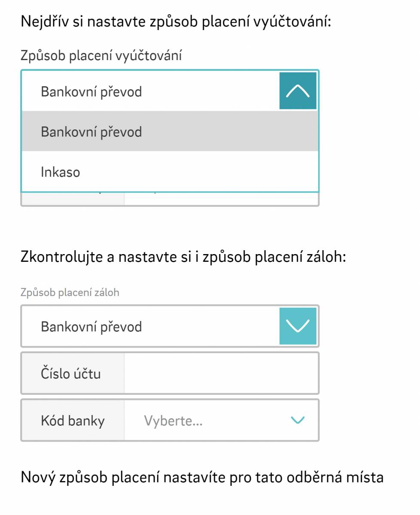Image resolution: width=420 pixels, height=515 pixels.
Task: Select the highlighted Bankovní převod option
Action: coord(170,131)
